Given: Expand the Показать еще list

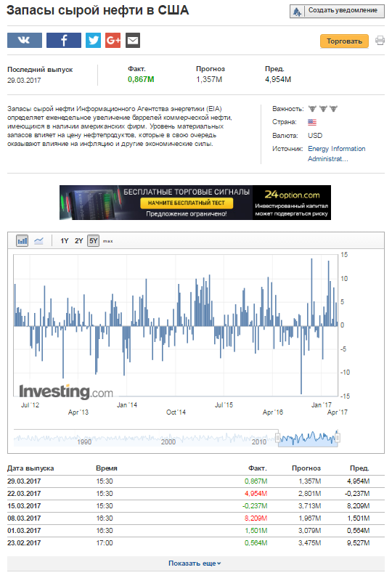Looking at the screenshot, I should [195, 563].
